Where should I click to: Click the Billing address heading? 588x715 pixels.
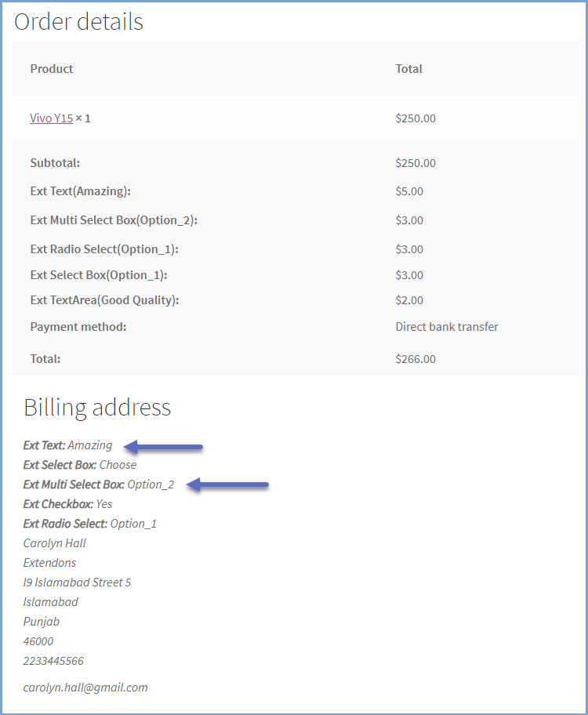point(97,407)
